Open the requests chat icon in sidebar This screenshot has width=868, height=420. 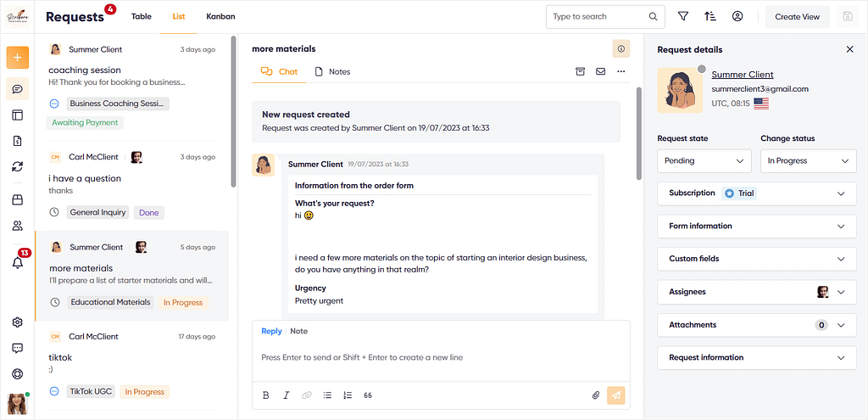point(18,88)
